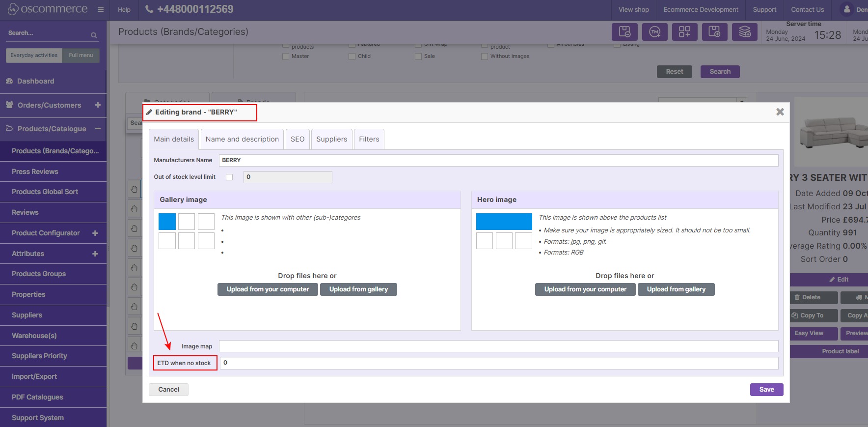Expand the Orders/Customers sidebar section
This screenshot has height=427, width=868.
[98, 105]
